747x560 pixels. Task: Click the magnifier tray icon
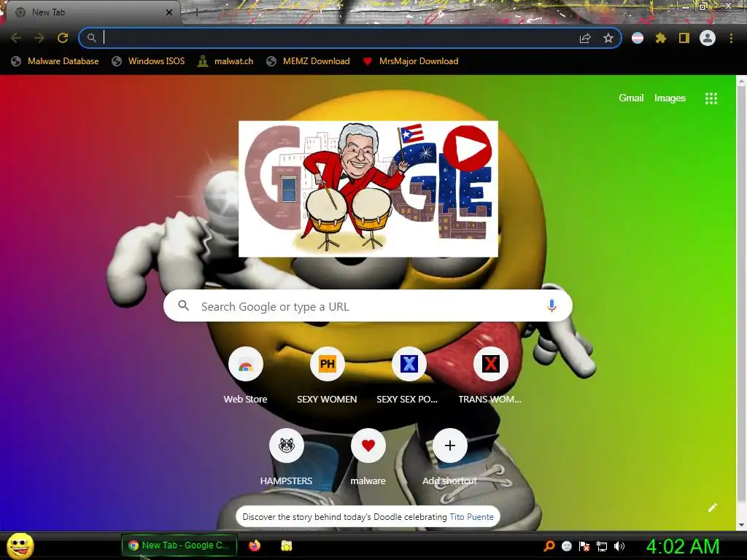tap(549, 546)
